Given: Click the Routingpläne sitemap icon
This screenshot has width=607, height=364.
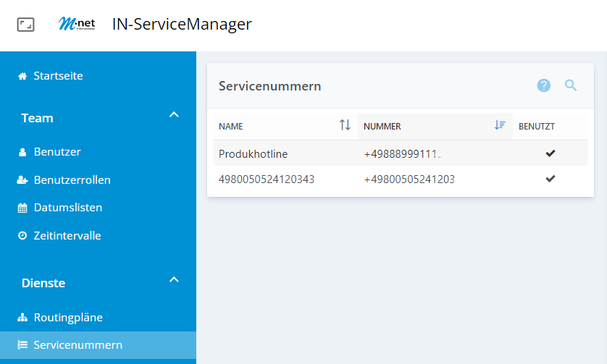Looking at the screenshot, I should (x=22, y=318).
